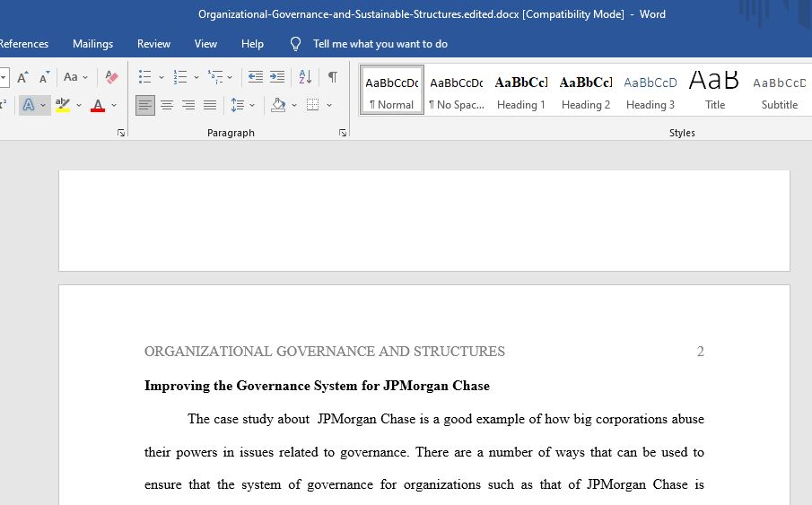Expand the bullets list dropdown arrow

point(161,78)
